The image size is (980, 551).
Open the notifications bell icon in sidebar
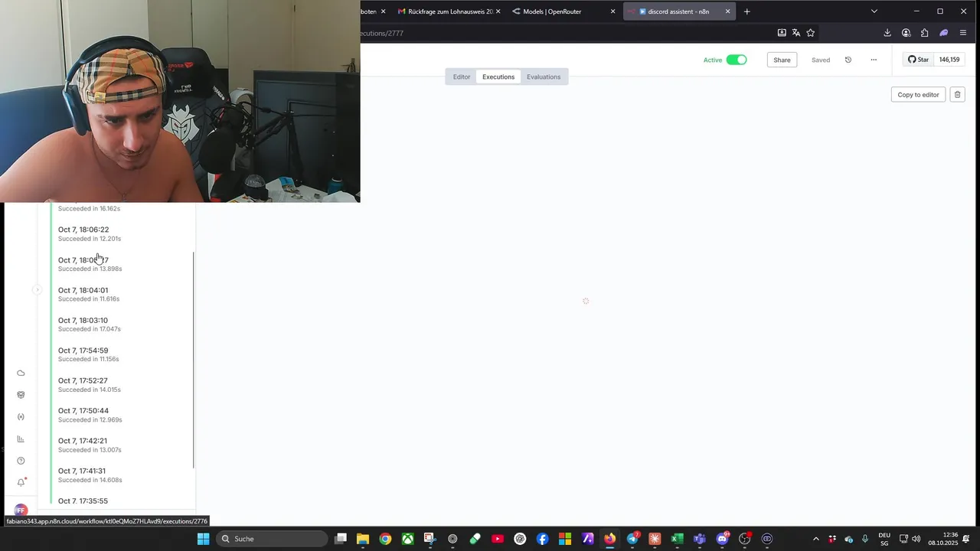(21, 482)
